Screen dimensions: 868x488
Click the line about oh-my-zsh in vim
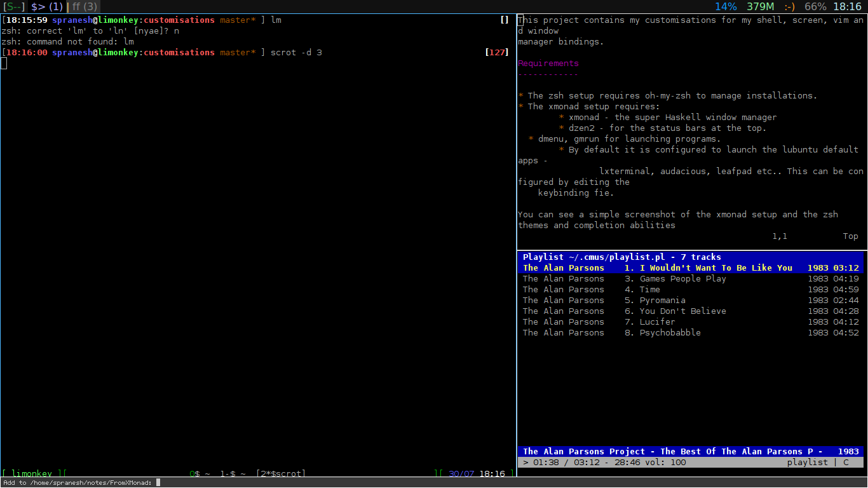[x=668, y=96]
